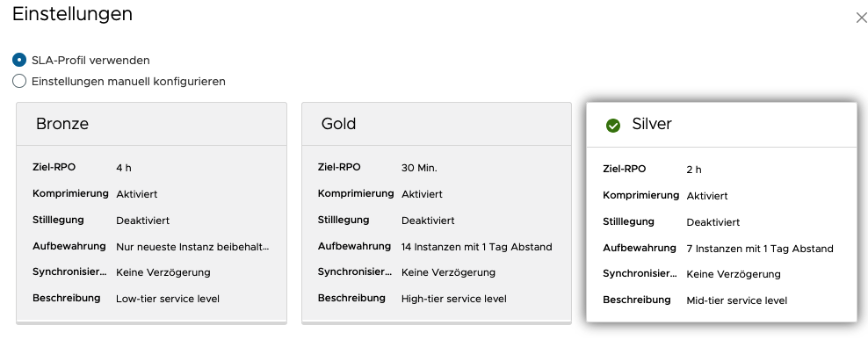The width and height of the screenshot is (868, 340).
Task: Click Gold's 30 Min. RPO value
Action: [x=419, y=168]
